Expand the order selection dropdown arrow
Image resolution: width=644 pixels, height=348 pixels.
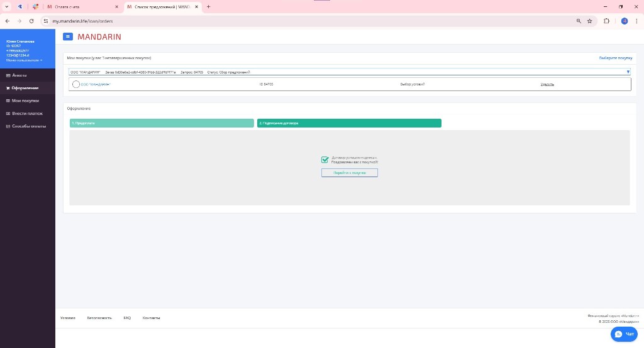(628, 72)
